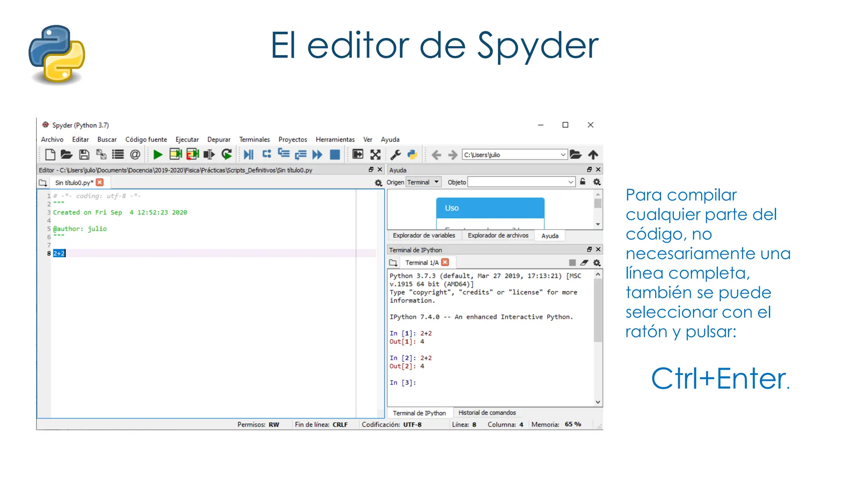
Task: Clear terminal with eraser icon
Action: tap(584, 263)
